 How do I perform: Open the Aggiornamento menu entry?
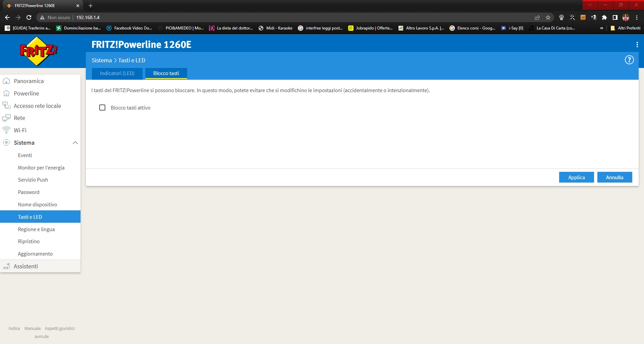point(35,254)
